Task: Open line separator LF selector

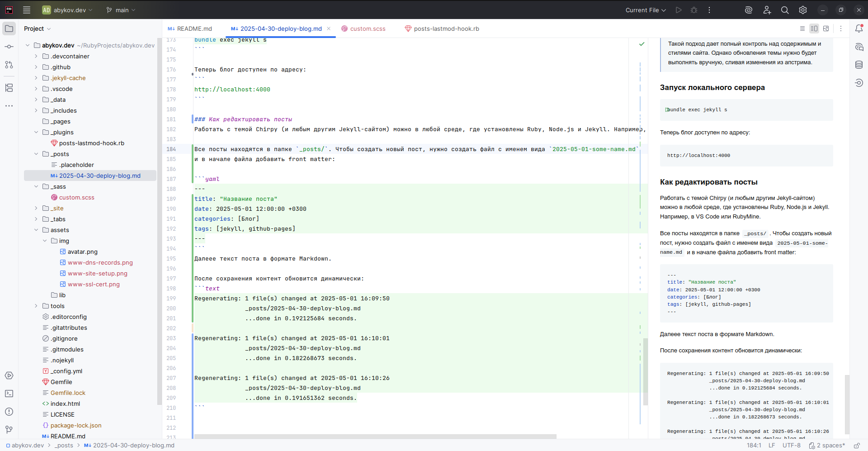Action: coord(772,446)
